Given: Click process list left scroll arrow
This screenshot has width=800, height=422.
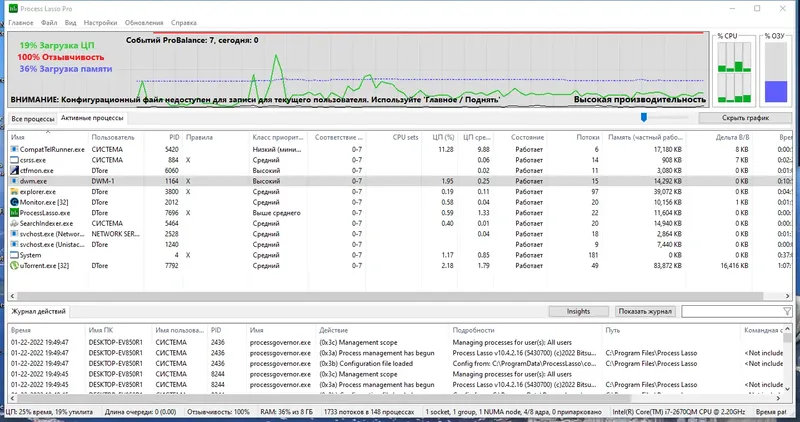Looking at the screenshot, I should [12, 296].
